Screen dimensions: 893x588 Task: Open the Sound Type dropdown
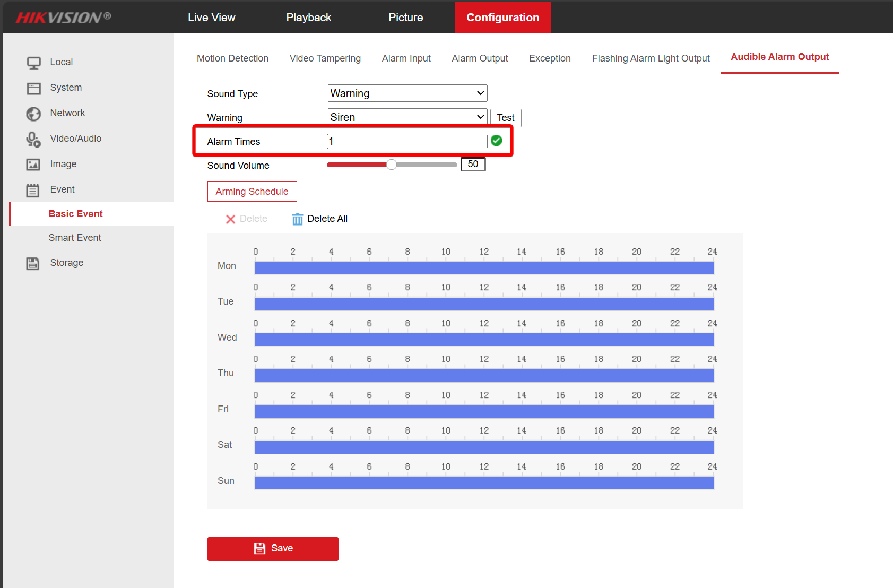406,93
